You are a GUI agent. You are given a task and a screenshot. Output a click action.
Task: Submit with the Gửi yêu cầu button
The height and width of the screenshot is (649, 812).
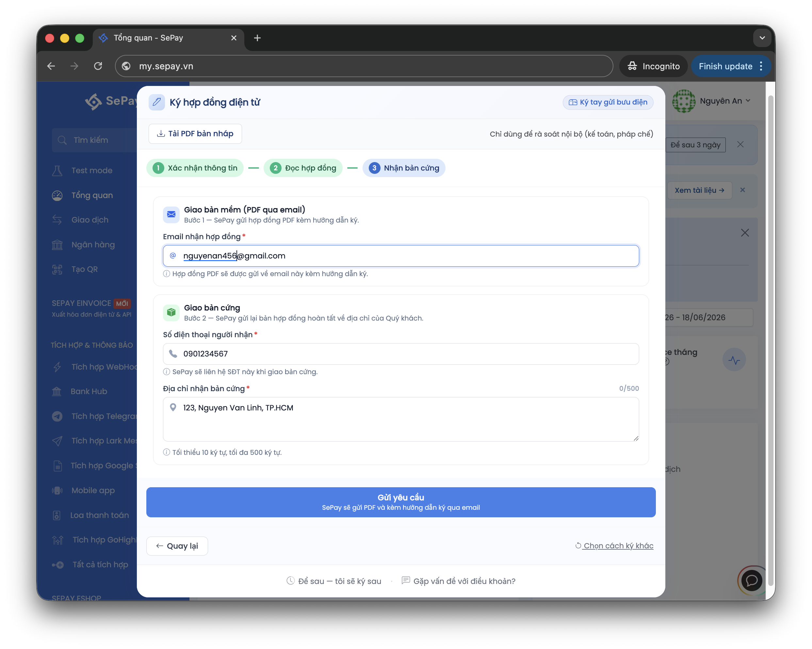[x=401, y=502]
